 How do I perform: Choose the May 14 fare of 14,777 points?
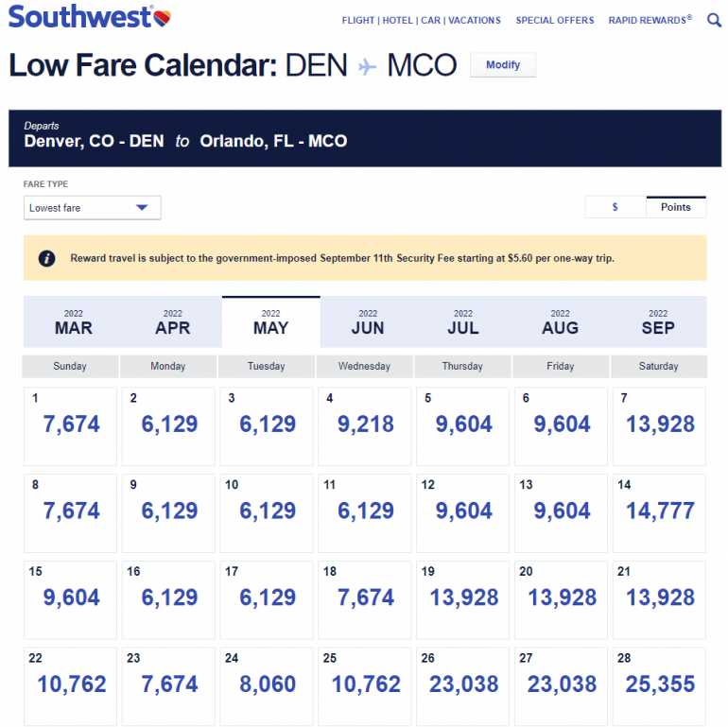point(660,512)
